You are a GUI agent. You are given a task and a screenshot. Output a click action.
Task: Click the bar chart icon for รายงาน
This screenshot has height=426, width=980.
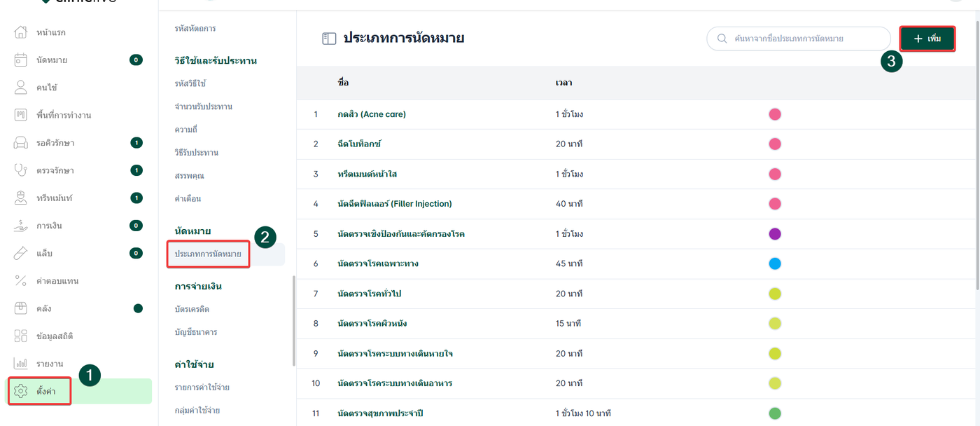coord(21,364)
